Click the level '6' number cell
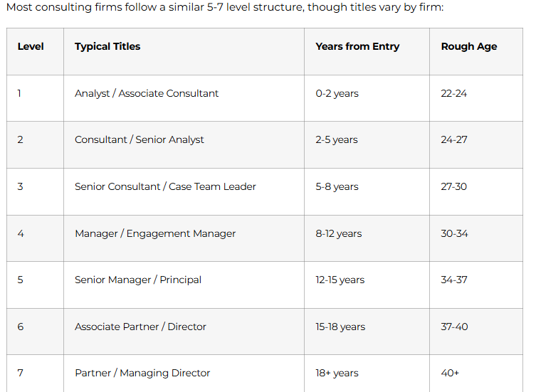 tap(21, 327)
